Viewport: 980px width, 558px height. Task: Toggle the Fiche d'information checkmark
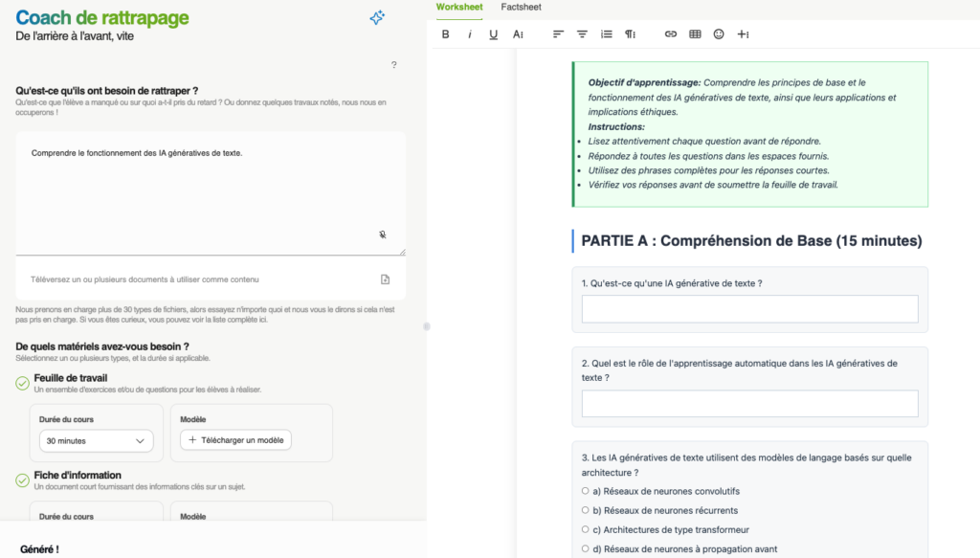tap(22, 480)
